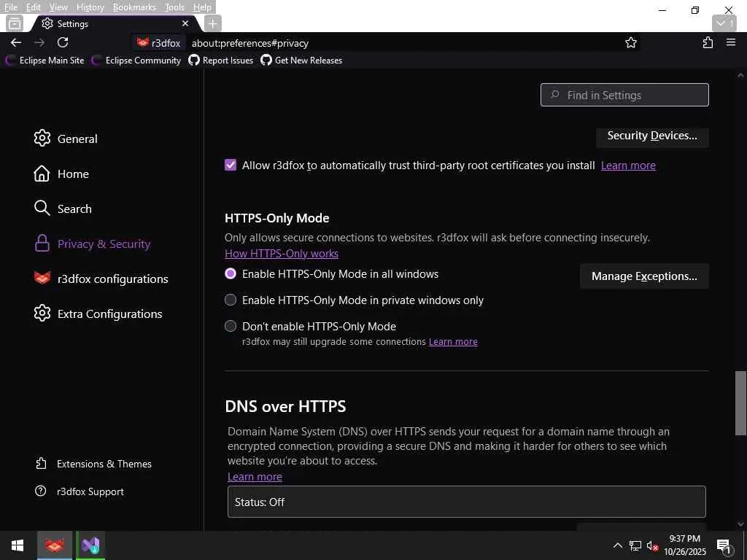Select HTTPS-Only Mode in private windows only
747x560 pixels.
coord(231,300)
